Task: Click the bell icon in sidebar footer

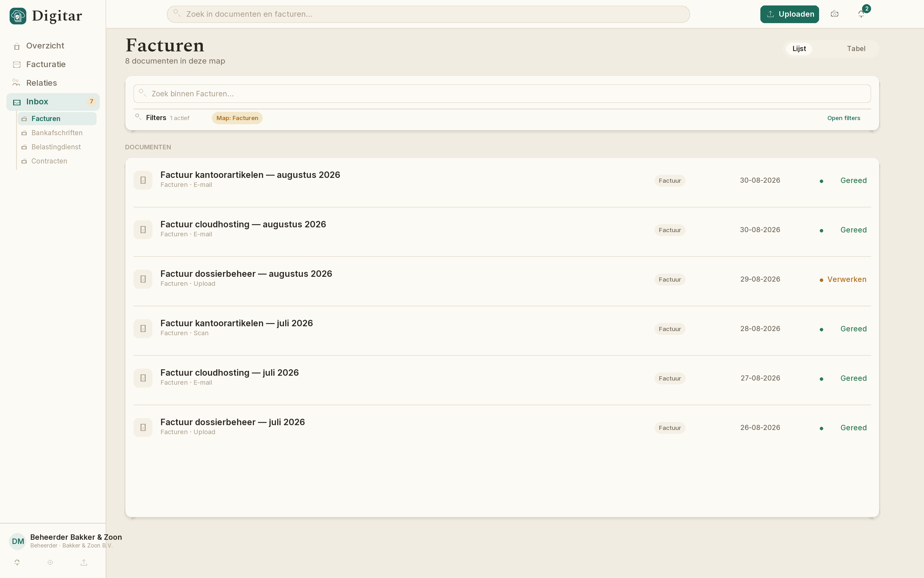Action: [17, 562]
